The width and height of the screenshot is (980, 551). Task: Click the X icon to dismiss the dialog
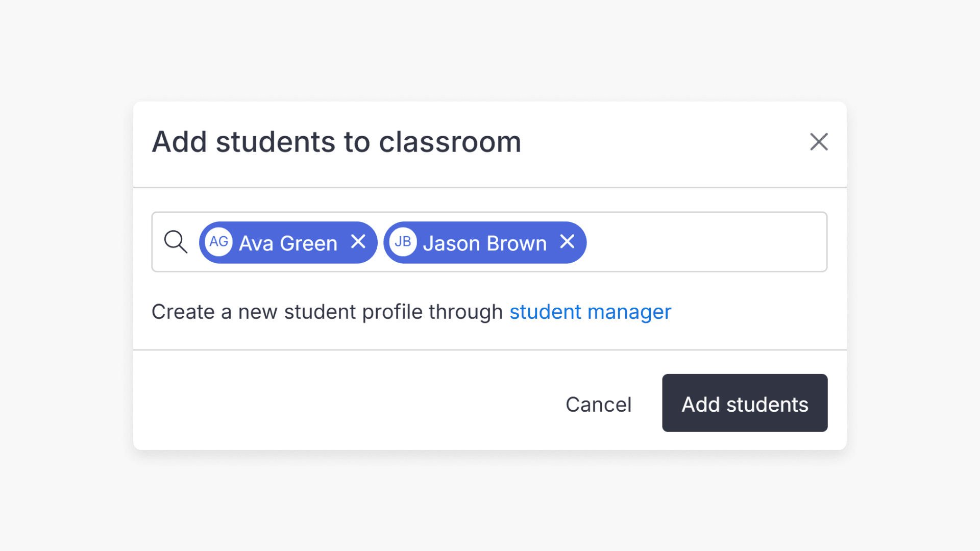[x=819, y=142]
